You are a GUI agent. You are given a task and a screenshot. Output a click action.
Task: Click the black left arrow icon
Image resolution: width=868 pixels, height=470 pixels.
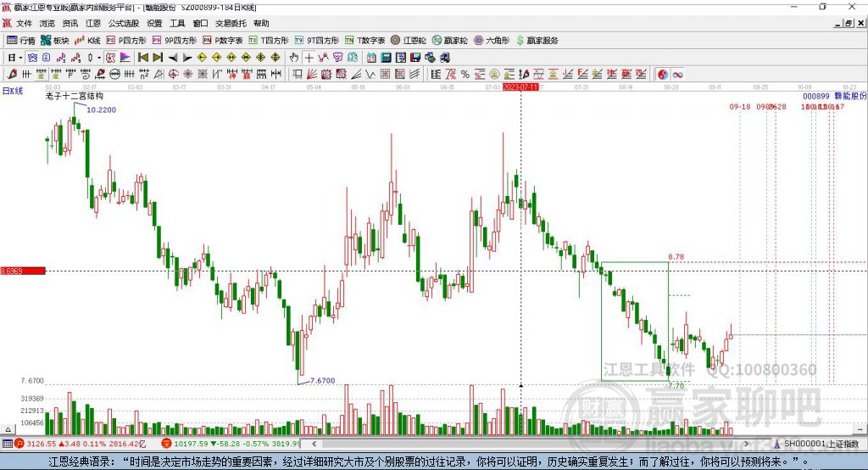tap(173, 58)
